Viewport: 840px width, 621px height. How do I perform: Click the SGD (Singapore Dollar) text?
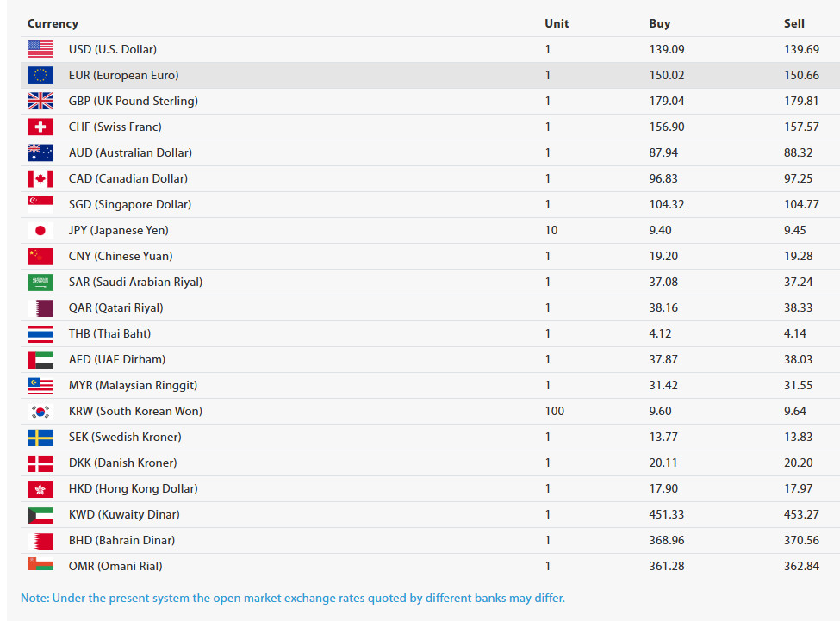click(130, 204)
